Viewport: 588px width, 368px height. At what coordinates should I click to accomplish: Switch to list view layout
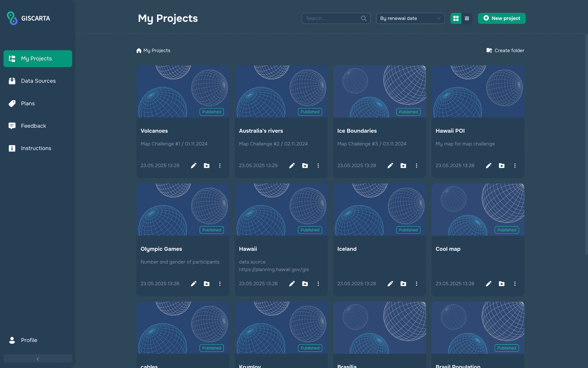[467, 18]
